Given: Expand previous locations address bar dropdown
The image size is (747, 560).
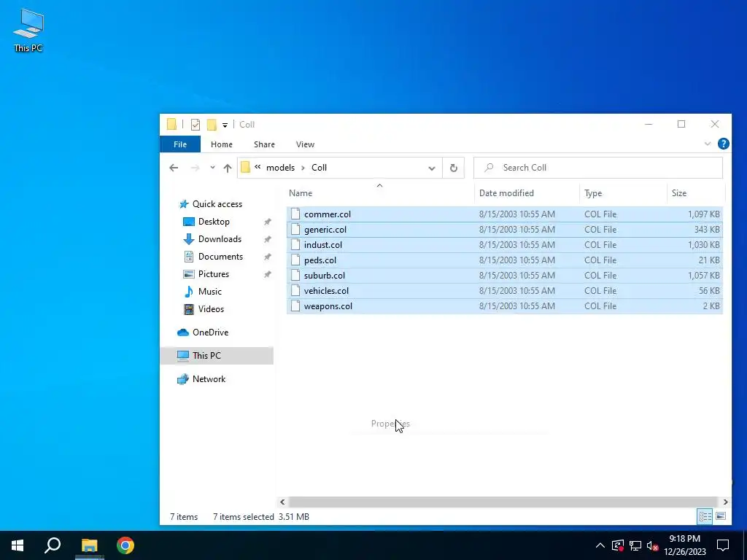Looking at the screenshot, I should [x=432, y=168].
